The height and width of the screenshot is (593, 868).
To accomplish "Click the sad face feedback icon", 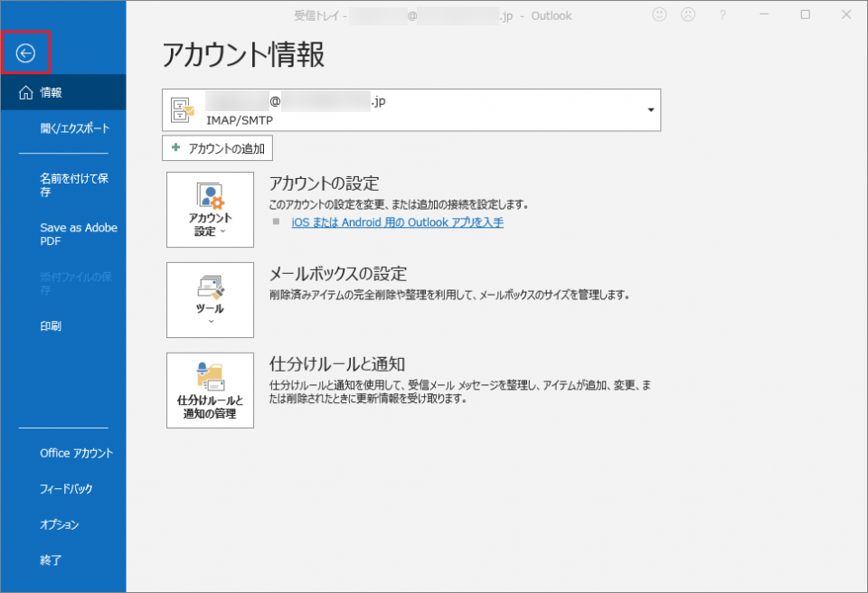I will (688, 15).
